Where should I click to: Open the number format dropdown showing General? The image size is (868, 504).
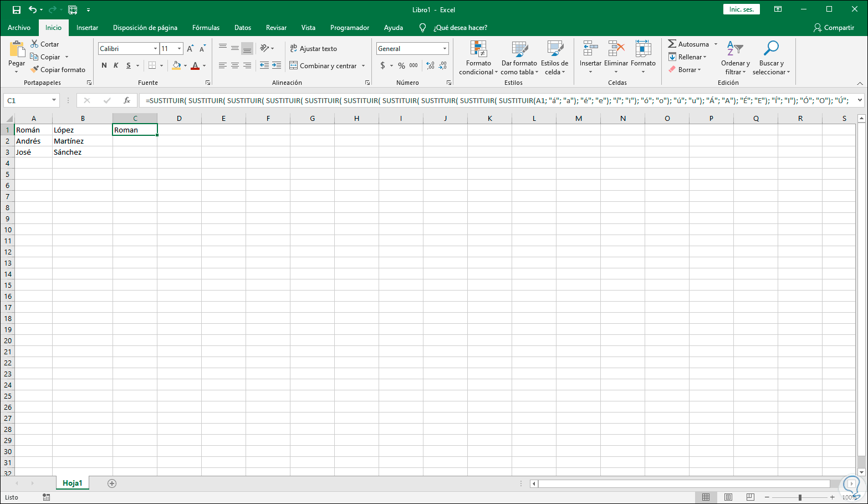pos(443,48)
